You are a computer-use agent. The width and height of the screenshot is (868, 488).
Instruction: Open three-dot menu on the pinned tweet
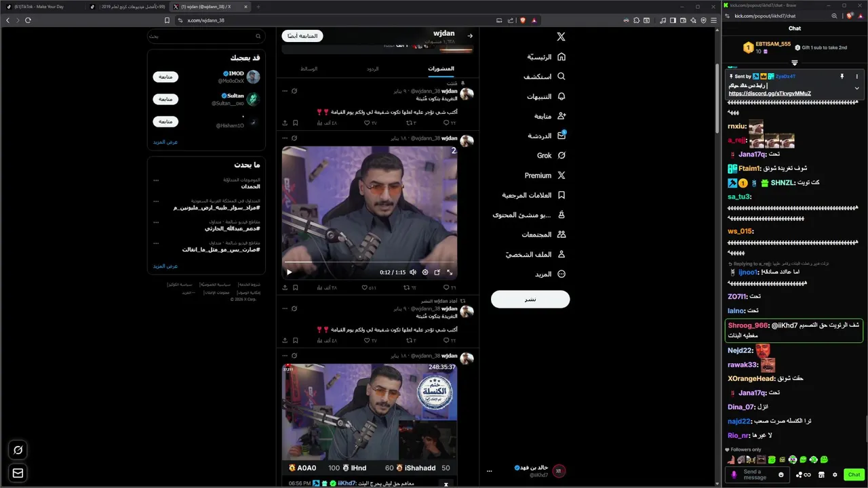[285, 90]
